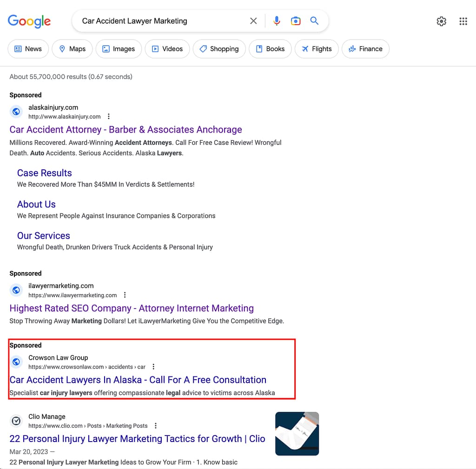Open three-dot menu next to crowsonlaw.com URL
The height and width of the screenshot is (469, 476).
point(153,367)
